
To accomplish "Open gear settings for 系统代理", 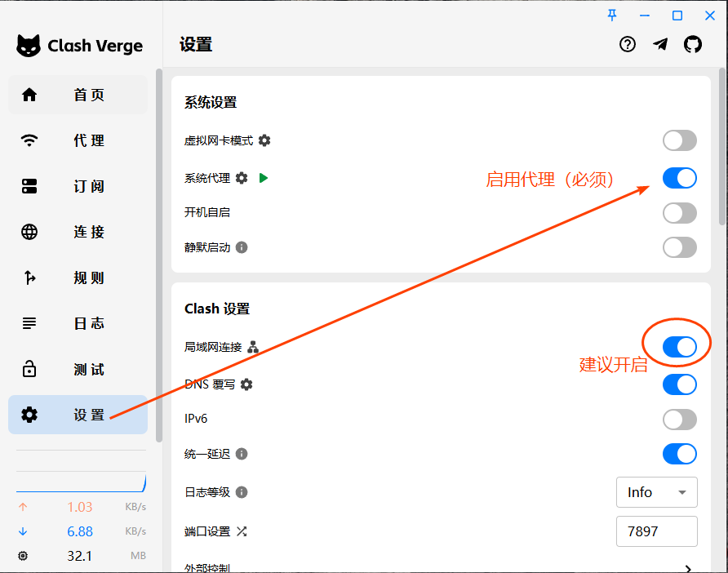I will (x=242, y=178).
